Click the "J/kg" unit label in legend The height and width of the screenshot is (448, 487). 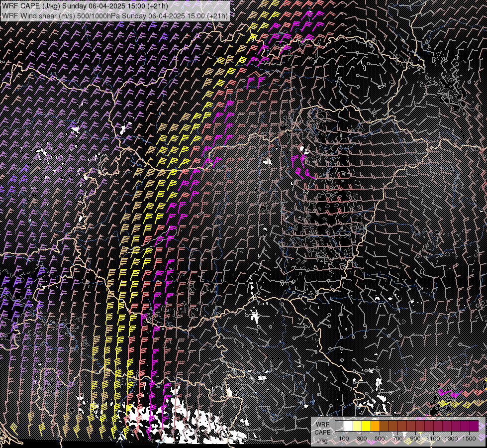(322, 441)
